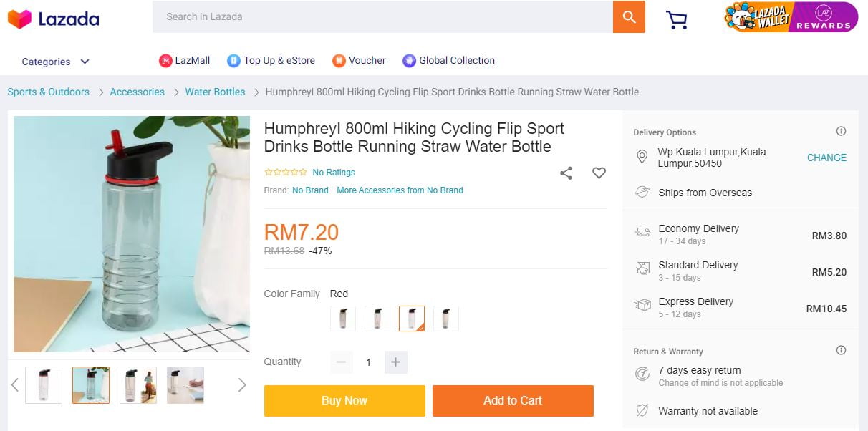The width and height of the screenshot is (868, 431).
Task: Click the orange search magnifier button
Action: coord(629,16)
